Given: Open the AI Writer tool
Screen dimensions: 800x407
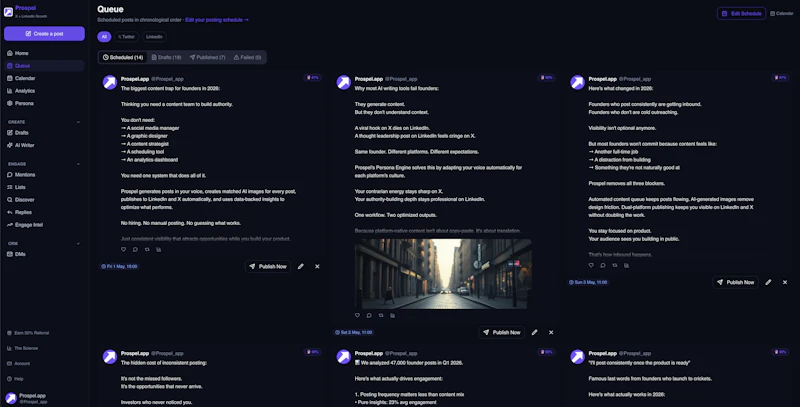Looking at the screenshot, I should [x=44, y=145].
